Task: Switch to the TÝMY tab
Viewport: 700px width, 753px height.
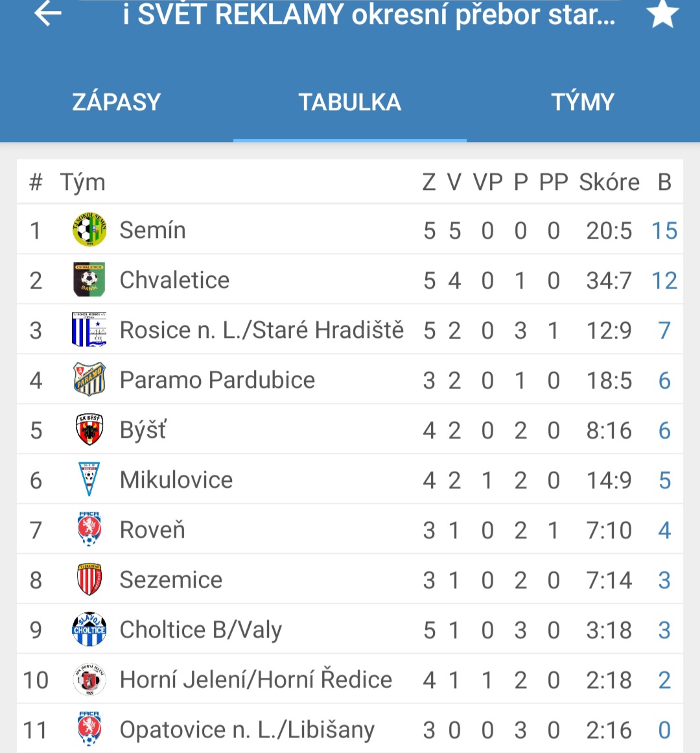Action: [583, 102]
